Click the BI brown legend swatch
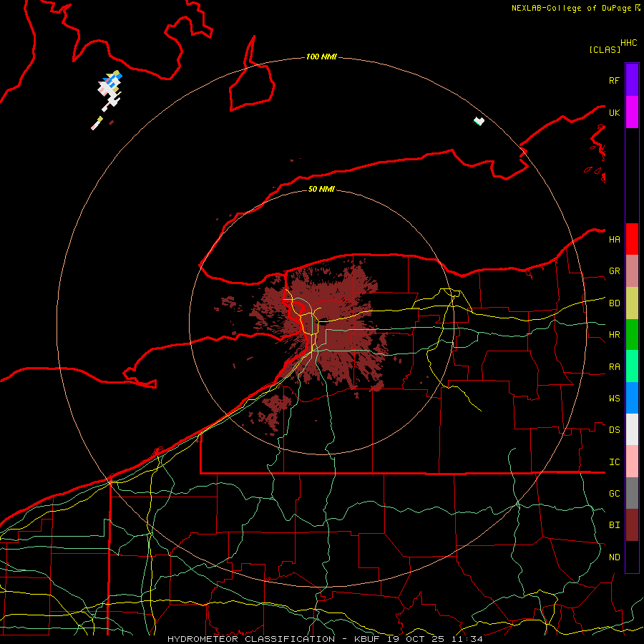644x644 pixels. [632, 525]
